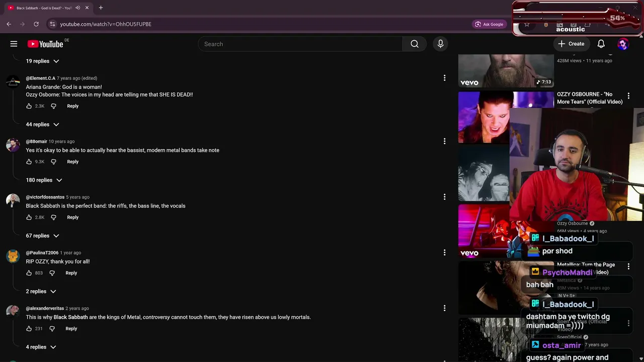Reply to the @Element.C.A comment

73,106
